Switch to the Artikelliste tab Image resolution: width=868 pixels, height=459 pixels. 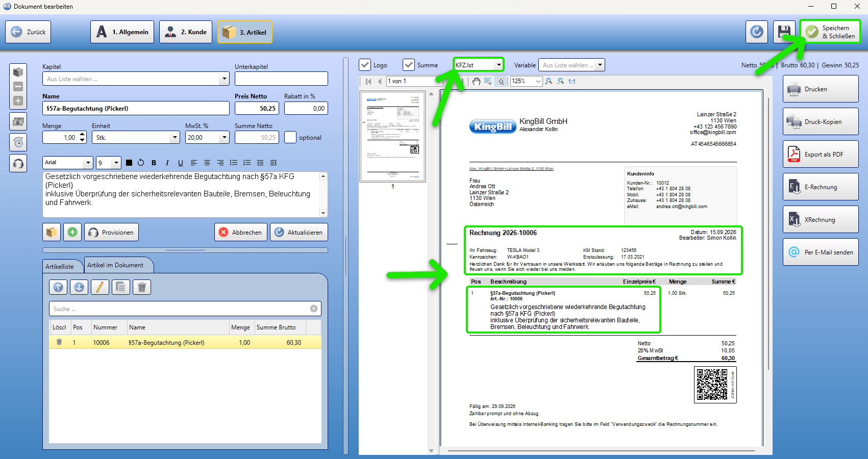coord(60,266)
